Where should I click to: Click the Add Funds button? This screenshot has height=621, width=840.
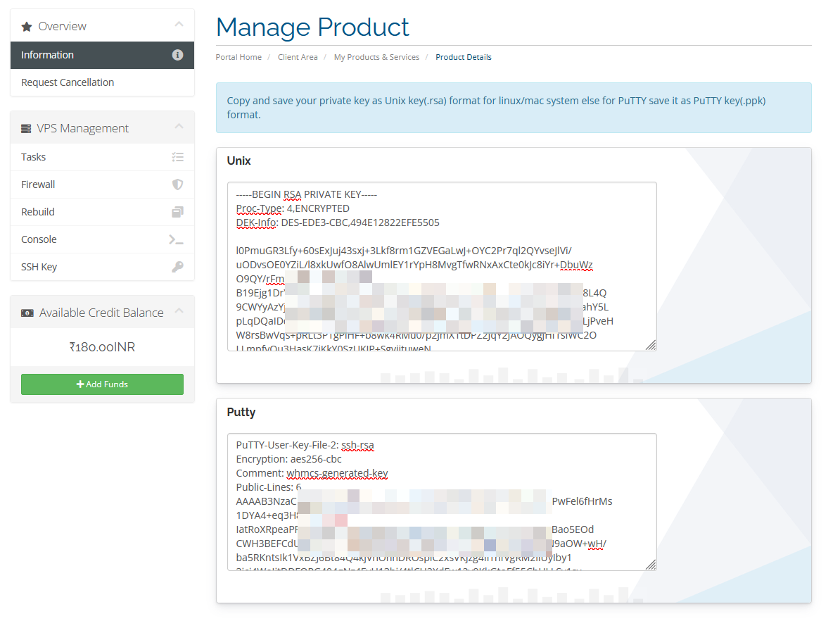pyautogui.click(x=102, y=384)
